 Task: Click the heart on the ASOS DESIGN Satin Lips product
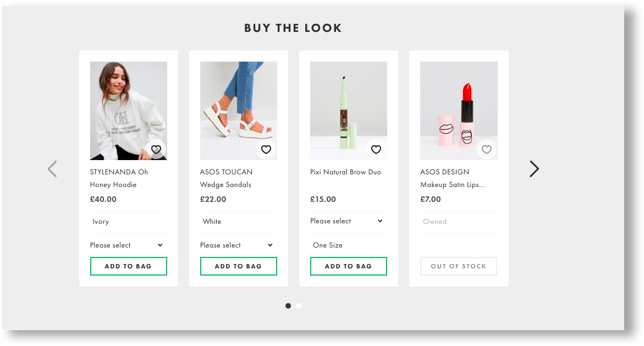click(x=486, y=149)
